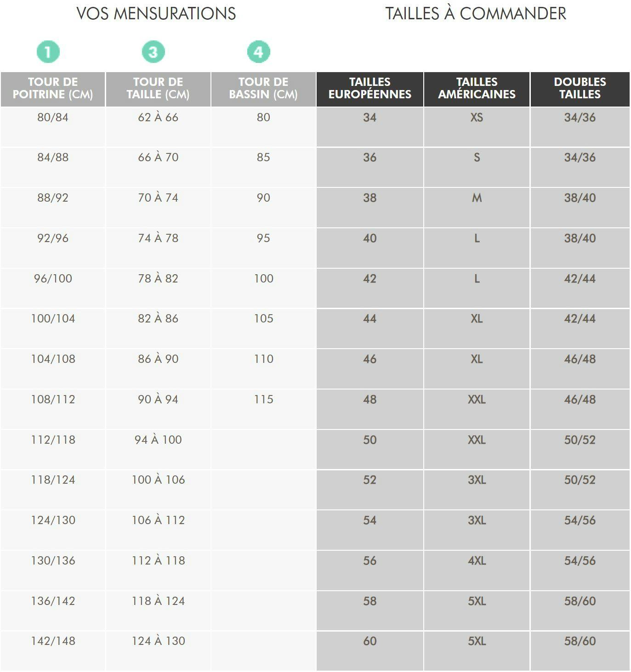
Task: Click the M American size cell
Action: click(477, 208)
